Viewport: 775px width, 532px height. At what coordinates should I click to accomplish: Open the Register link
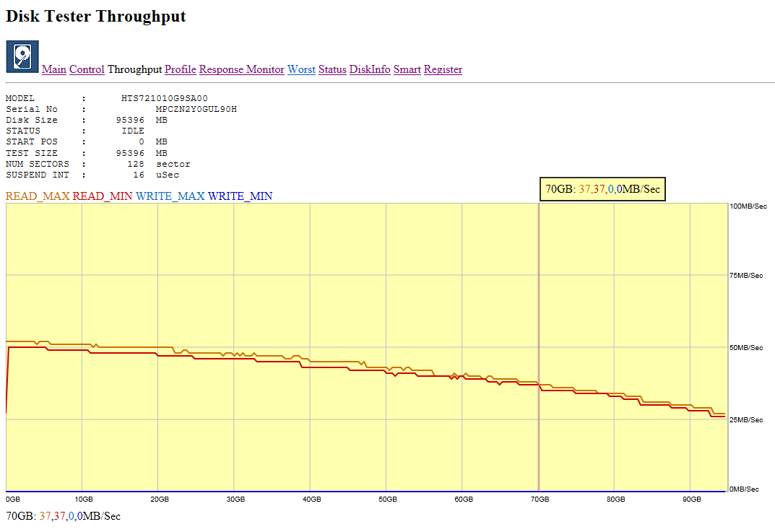tap(443, 69)
